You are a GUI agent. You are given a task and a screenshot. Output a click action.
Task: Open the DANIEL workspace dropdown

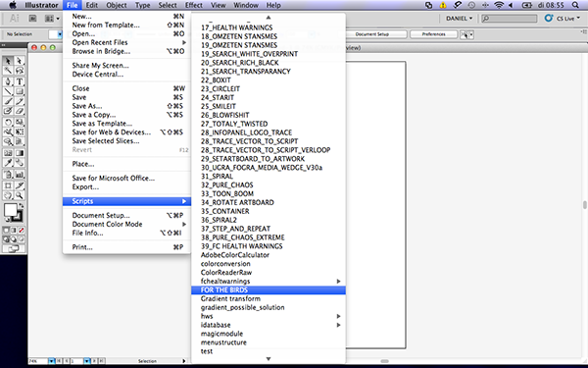point(459,18)
